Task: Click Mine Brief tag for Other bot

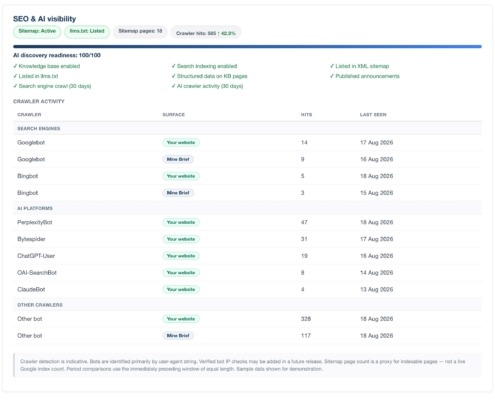Action: (x=178, y=336)
